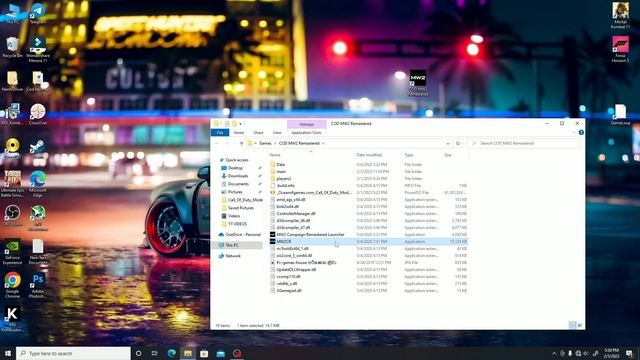Focus the taskbar search box
Screen dimensions: 640x360
(73, 353)
